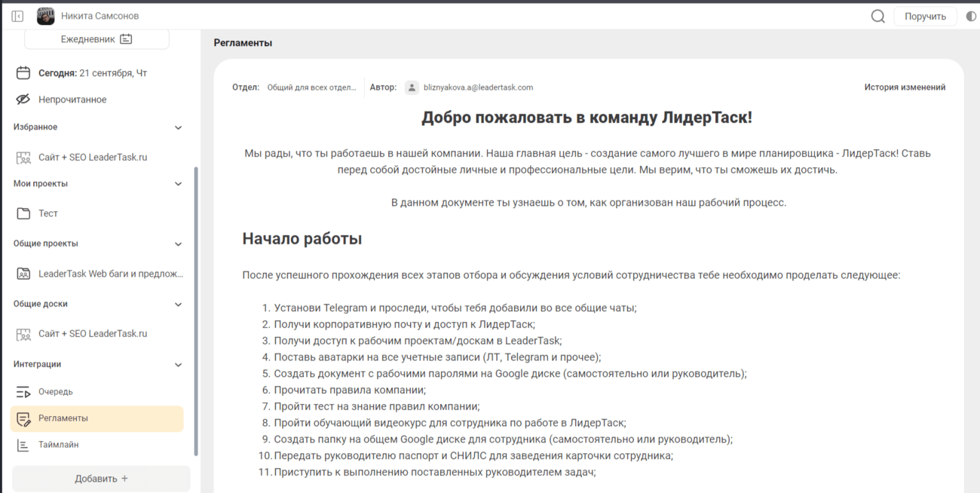Click heading Добро пожаловать в команду ЛидерТаск!
The image size is (980, 493).
(x=586, y=118)
